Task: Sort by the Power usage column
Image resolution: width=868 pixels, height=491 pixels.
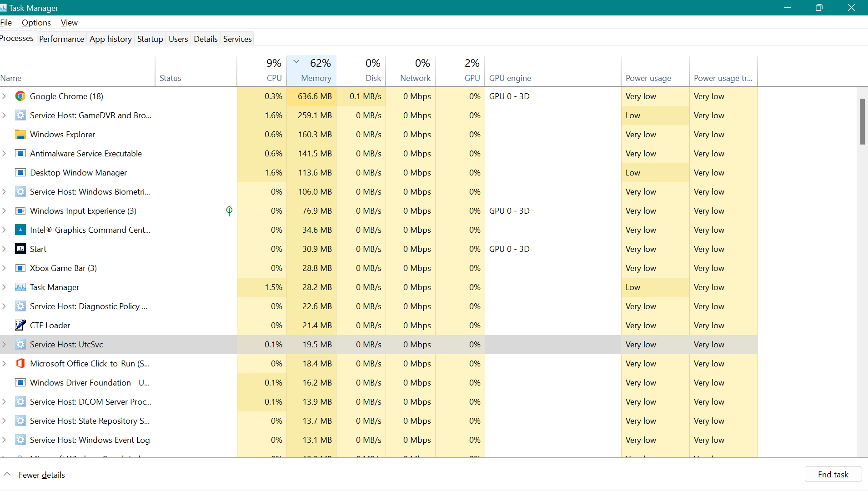Action: pyautogui.click(x=655, y=71)
